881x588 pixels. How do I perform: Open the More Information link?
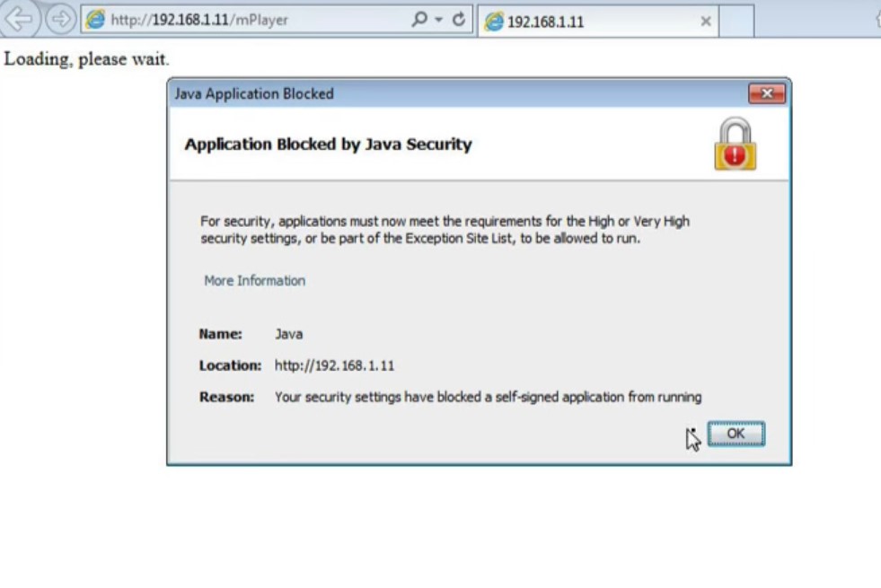point(254,280)
